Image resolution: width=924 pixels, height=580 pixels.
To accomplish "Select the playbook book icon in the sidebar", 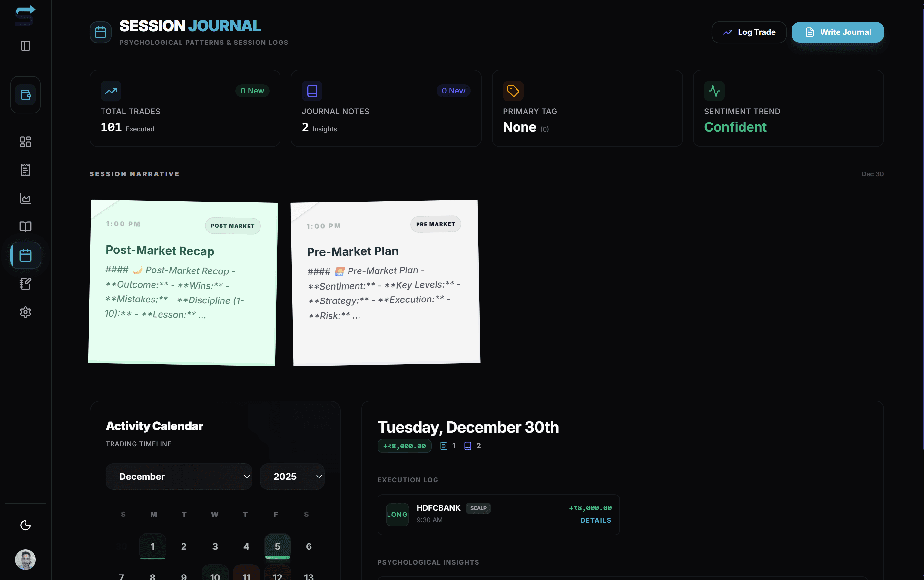I will [x=25, y=227].
